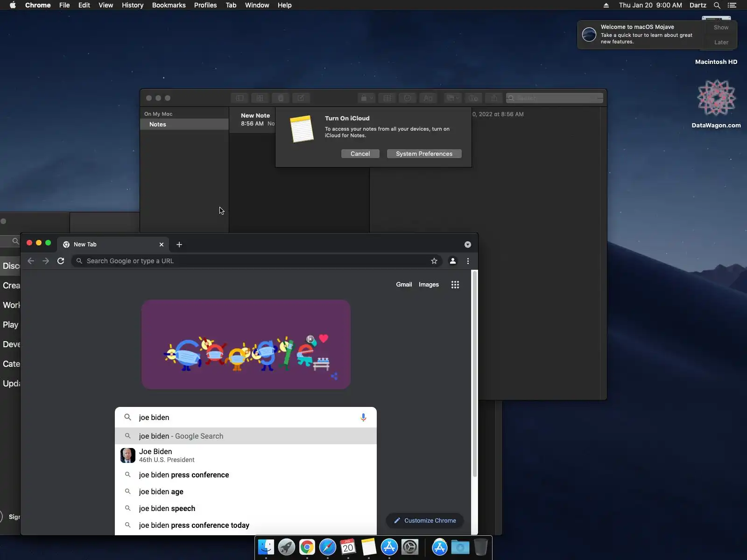Close the New Tab tab
The height and width of the screenshot is (560, 747).
[162, 245]
